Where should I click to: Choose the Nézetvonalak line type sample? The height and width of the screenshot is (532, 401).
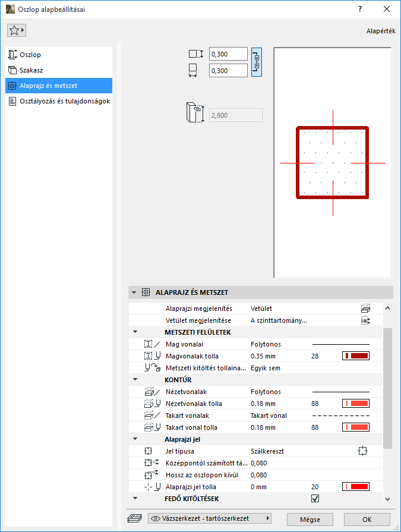point(340,392)
